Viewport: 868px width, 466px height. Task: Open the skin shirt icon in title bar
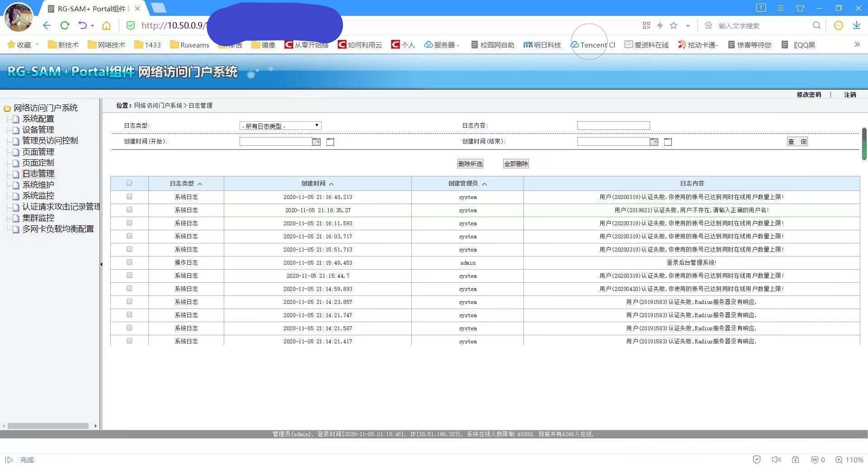pos(800,8)
